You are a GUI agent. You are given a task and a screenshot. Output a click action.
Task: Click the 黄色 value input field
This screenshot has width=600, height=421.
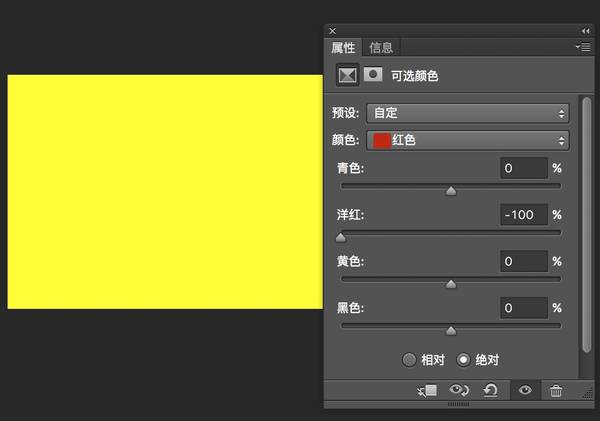tap(524, 261)
